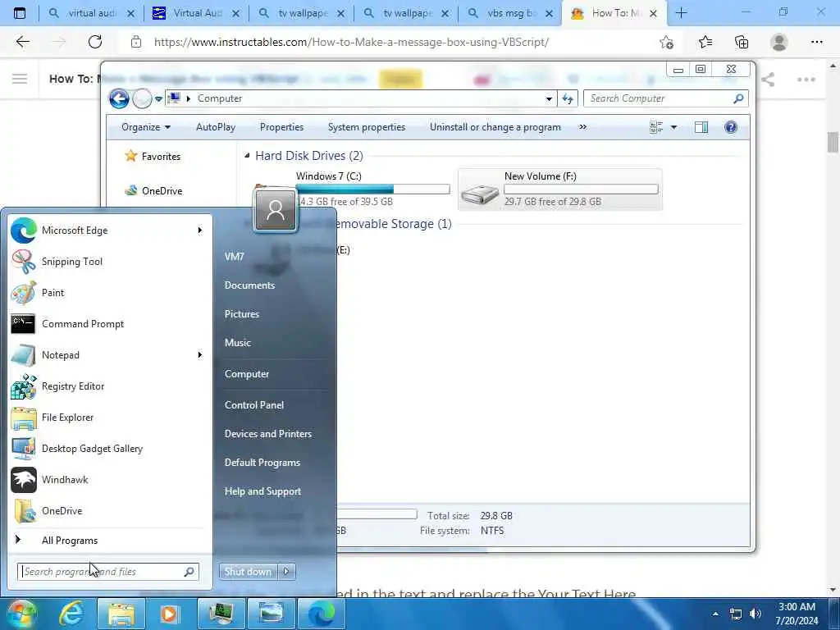Open the Organize dropdown in Explorer
This screenshot has width=840, height=630.
pyautogui.click(x=146, y=127)
